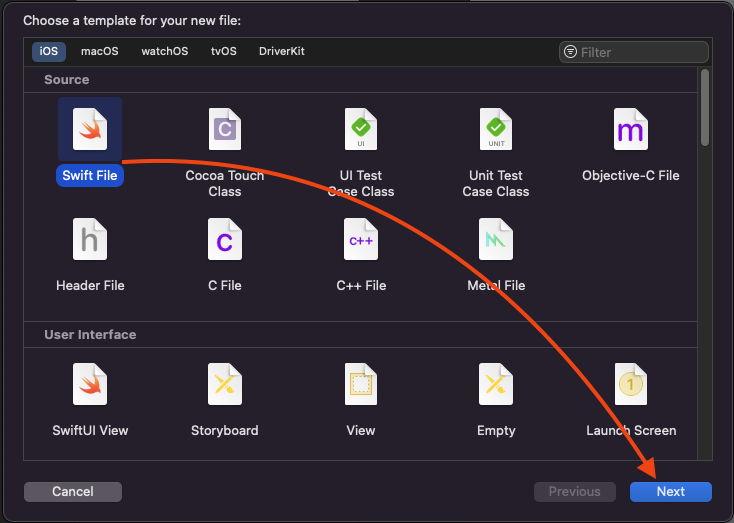This screenshot has width=734, height=523.
Task: Switch to the DriverKit tab
Action: 282,51
